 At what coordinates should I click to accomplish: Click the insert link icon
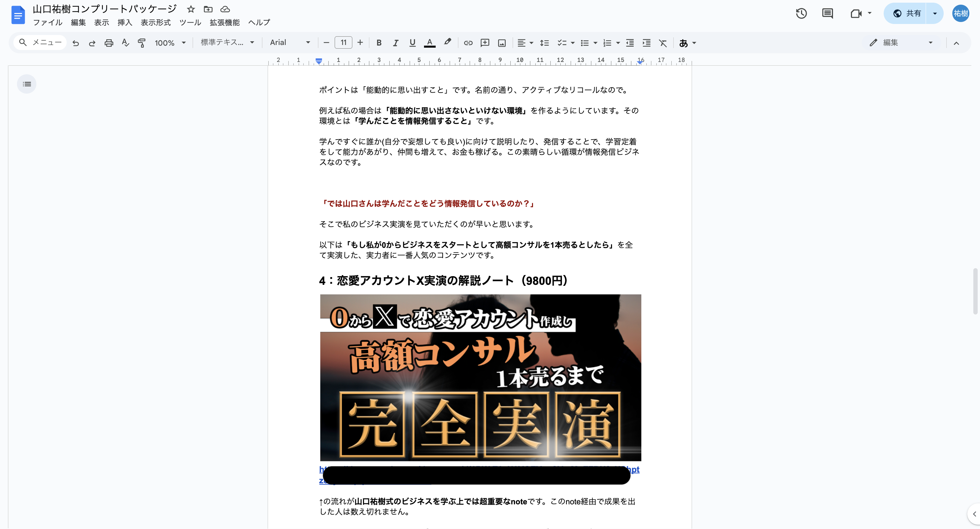pyautogui.click(x=468, y=43)
